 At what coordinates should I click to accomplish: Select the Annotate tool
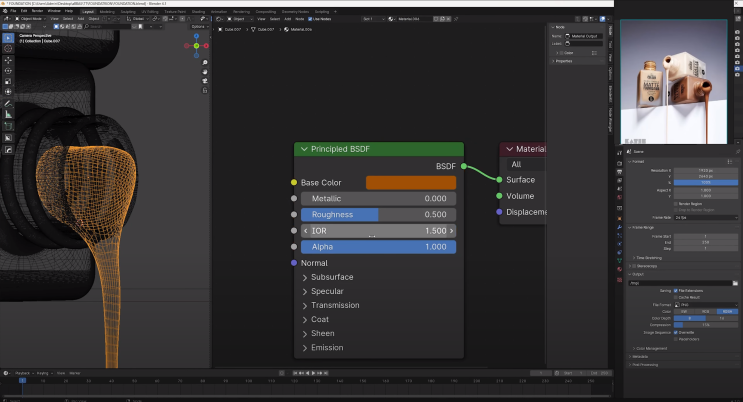click(8, 103)
